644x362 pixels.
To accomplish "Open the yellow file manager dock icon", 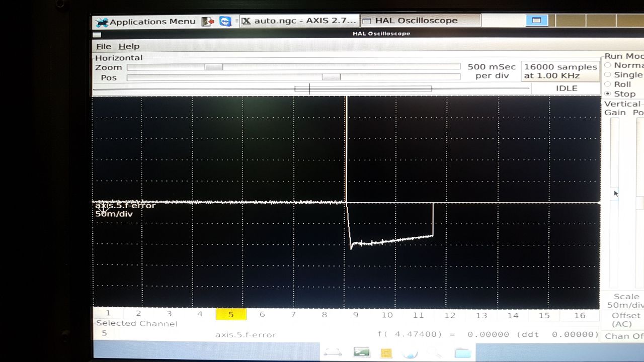I will pyautogui.click(x=386, y=353).
